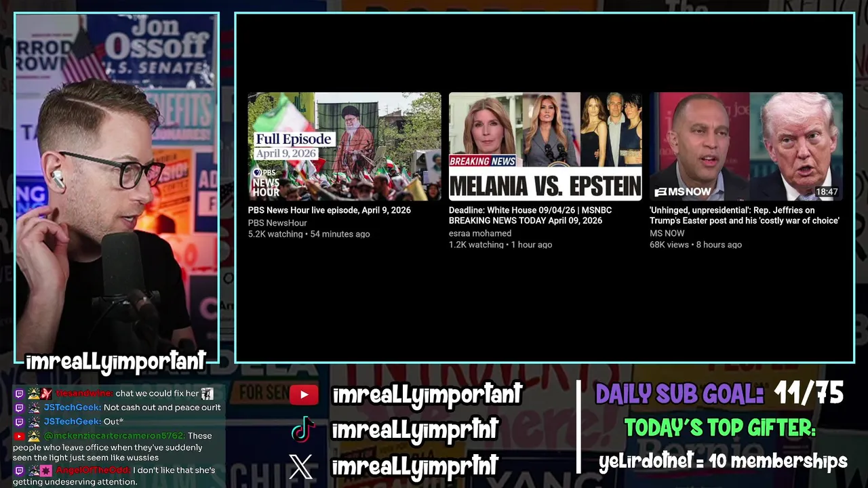Open the Melania vs. Epstein video thumbnail
This screenshot has height=488, width=868.
(x=545, y=146)
